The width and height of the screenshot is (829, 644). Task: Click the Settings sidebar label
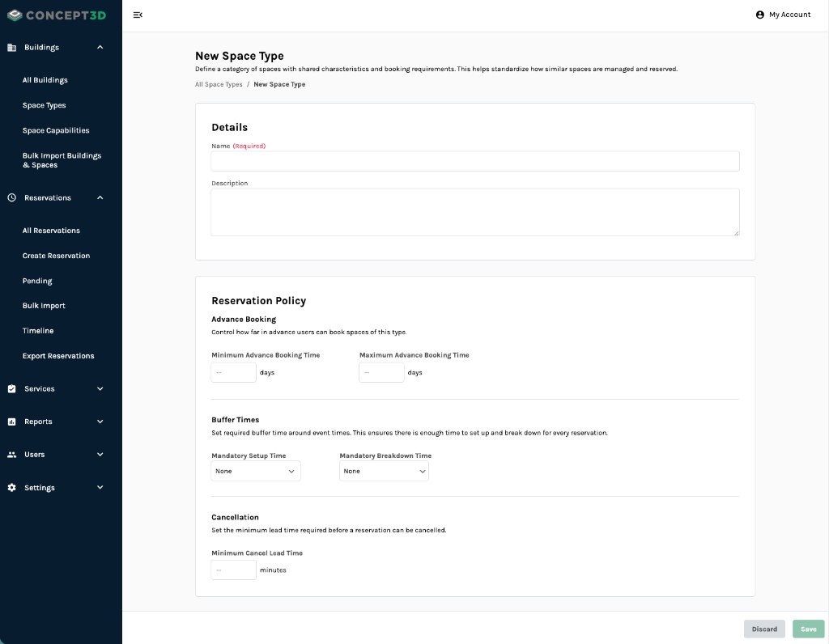click(x=40, y=488)
